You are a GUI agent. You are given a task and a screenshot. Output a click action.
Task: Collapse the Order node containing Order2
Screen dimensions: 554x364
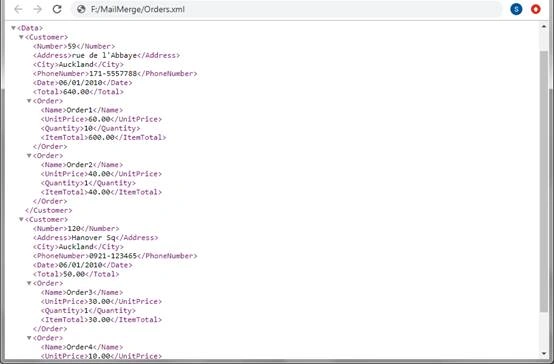pos(29,155)
